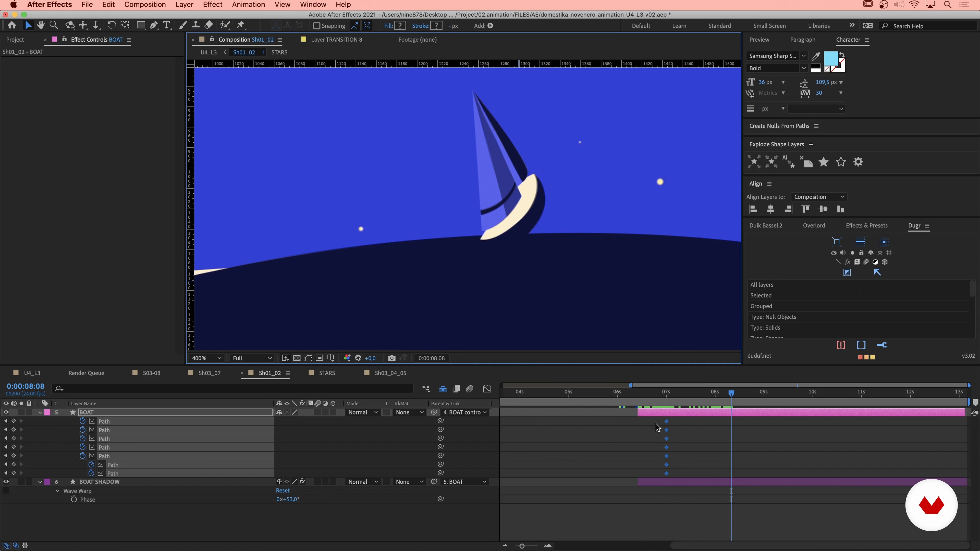Open the Composition menu

[x=145, y=5]
